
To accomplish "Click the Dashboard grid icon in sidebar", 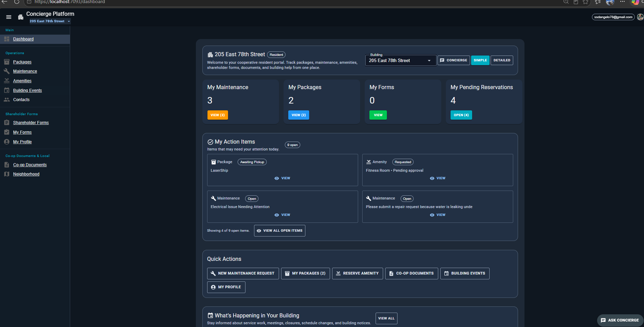I will point(7,39).
